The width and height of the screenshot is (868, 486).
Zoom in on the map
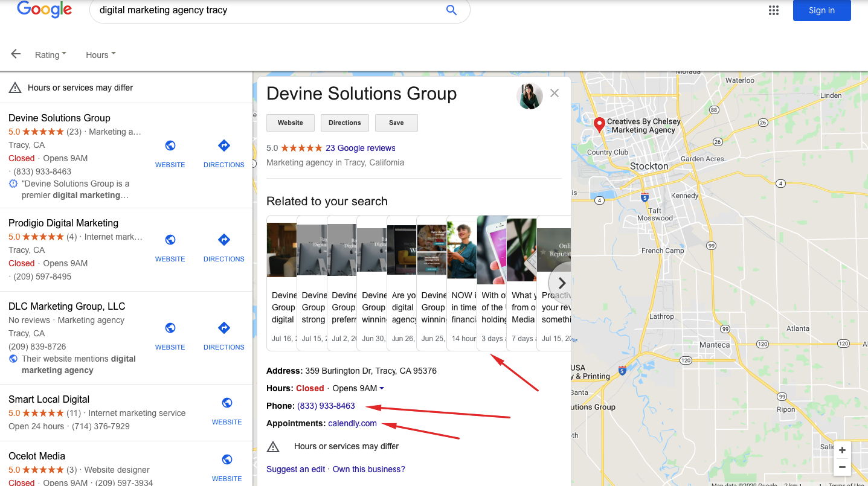coord(842,450)
